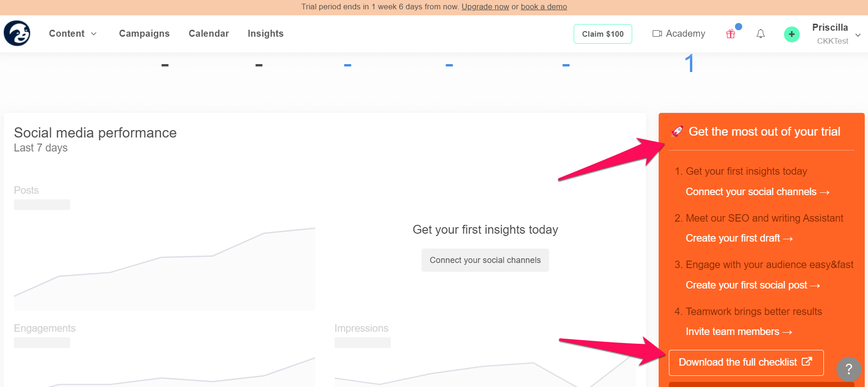Image resolution: width=868 pixels, height=387 pixels.
Task: Click the Academy video camera icon
Action: [x=657, y=33]
